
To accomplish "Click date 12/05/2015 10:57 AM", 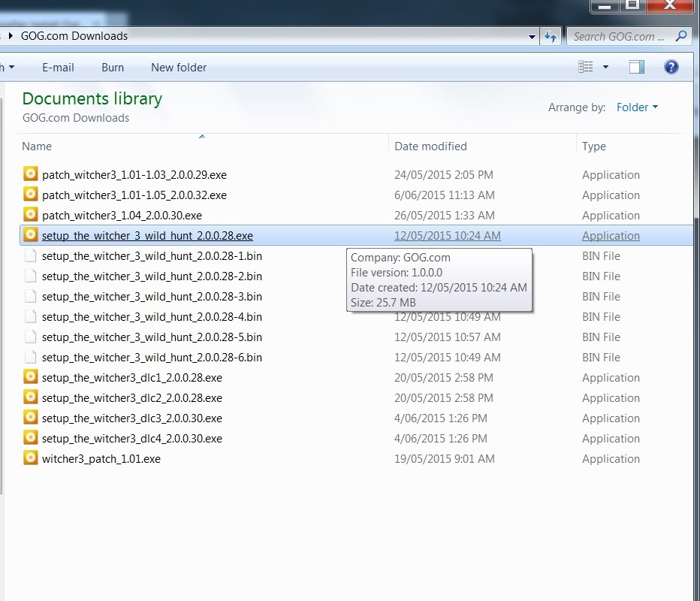I will pyautogui.click(x=448, y=337).
